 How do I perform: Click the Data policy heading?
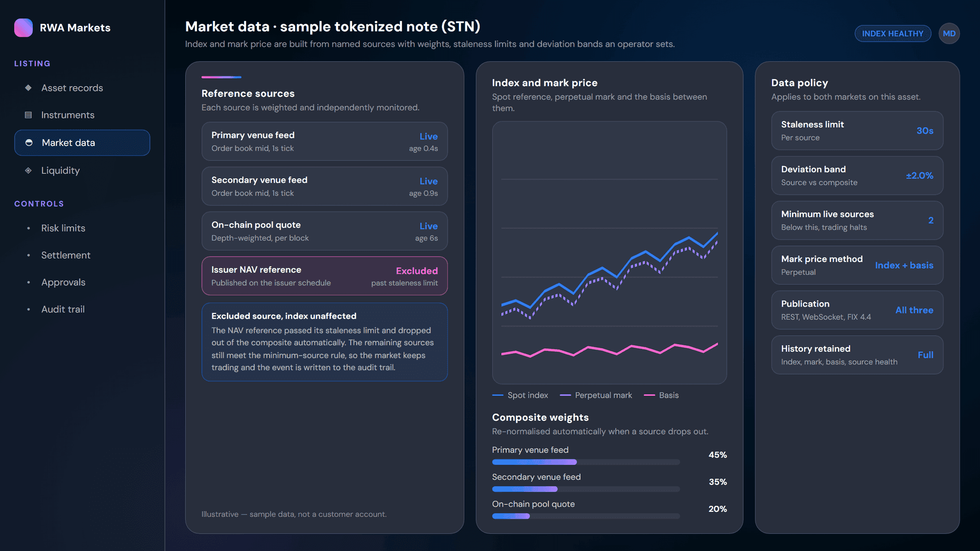point(799,83)
